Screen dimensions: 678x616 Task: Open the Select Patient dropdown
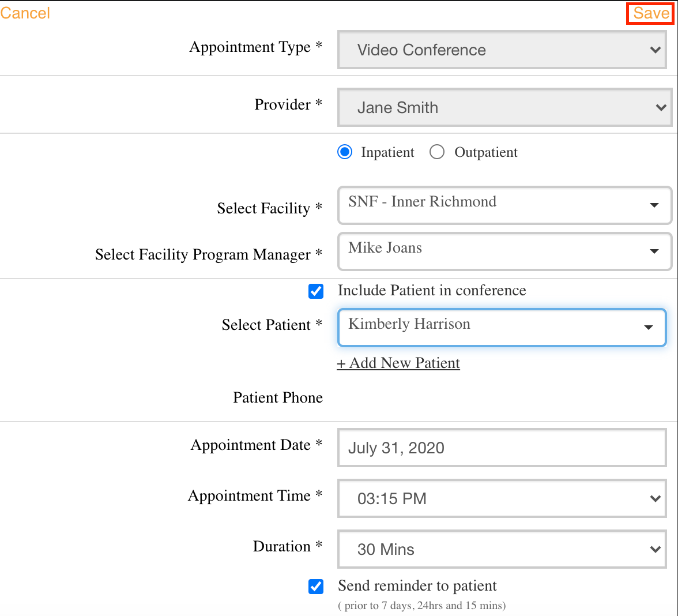[502, 327]
